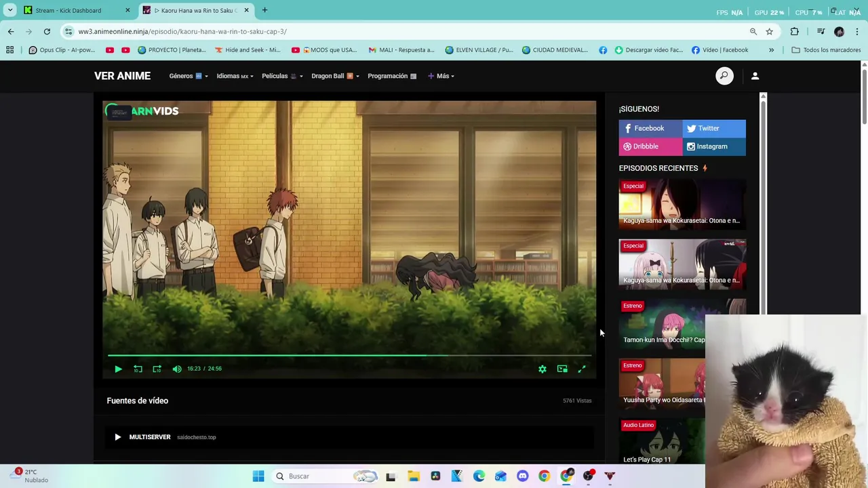Image resolution: width=868 pixels, height=488 pixels.
Task: Open Hide and Seek bookmark
Action: point(248,49)
